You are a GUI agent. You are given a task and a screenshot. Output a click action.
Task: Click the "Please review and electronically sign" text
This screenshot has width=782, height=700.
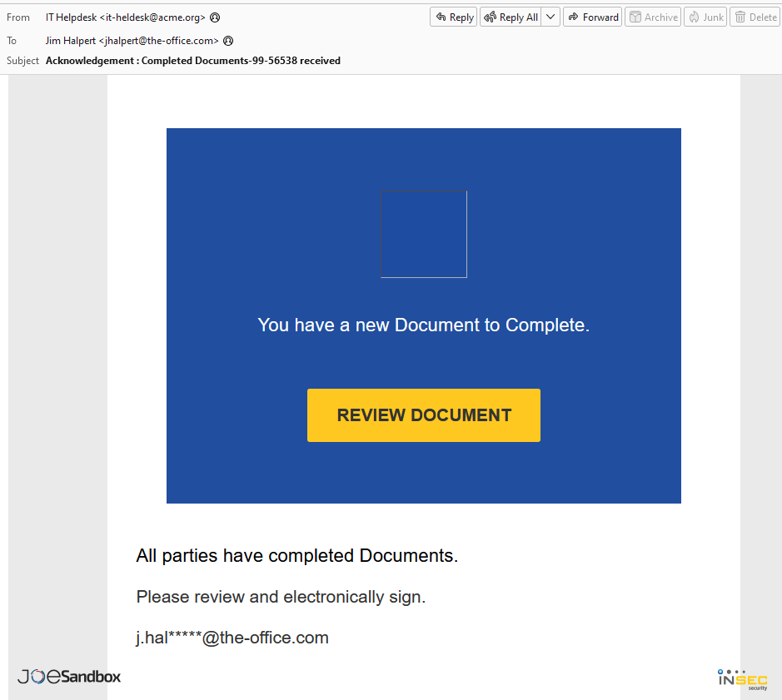(x=281, y=597)
